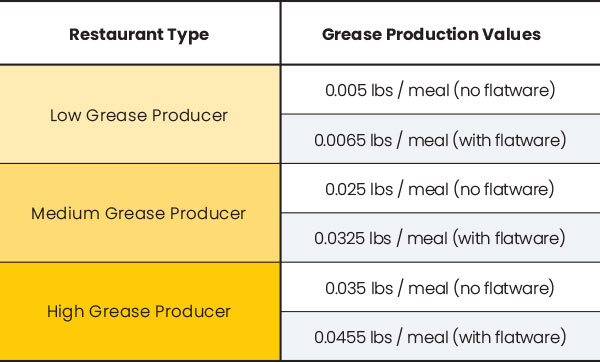Click the word High in third category

click(x=65, y=313)
